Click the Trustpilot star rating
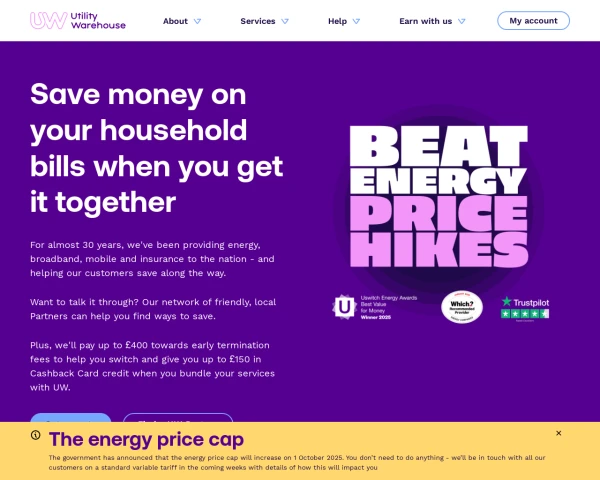Viewport: 600px width, 480px height. pyautogui.click(x=525, y=314)
